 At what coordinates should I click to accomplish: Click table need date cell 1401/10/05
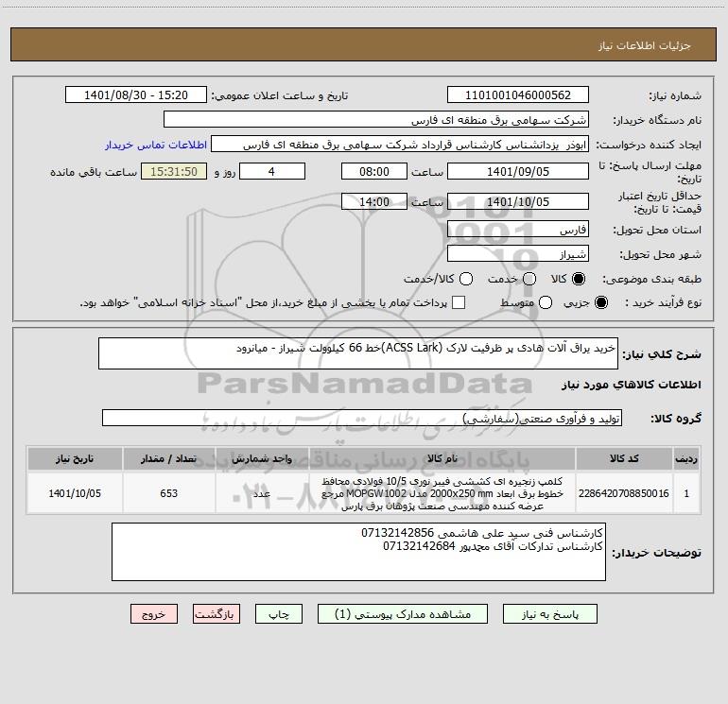coord(75,493)
